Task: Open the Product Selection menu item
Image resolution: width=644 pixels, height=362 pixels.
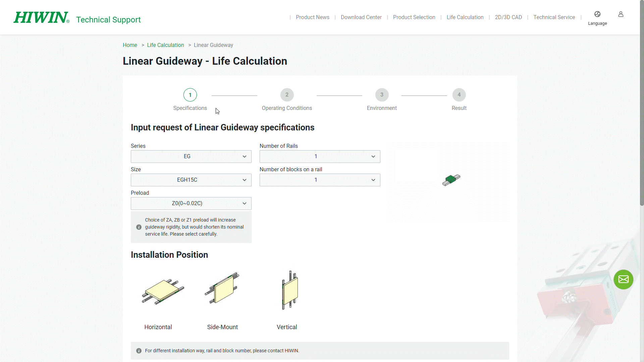Action: coord(414,17)
